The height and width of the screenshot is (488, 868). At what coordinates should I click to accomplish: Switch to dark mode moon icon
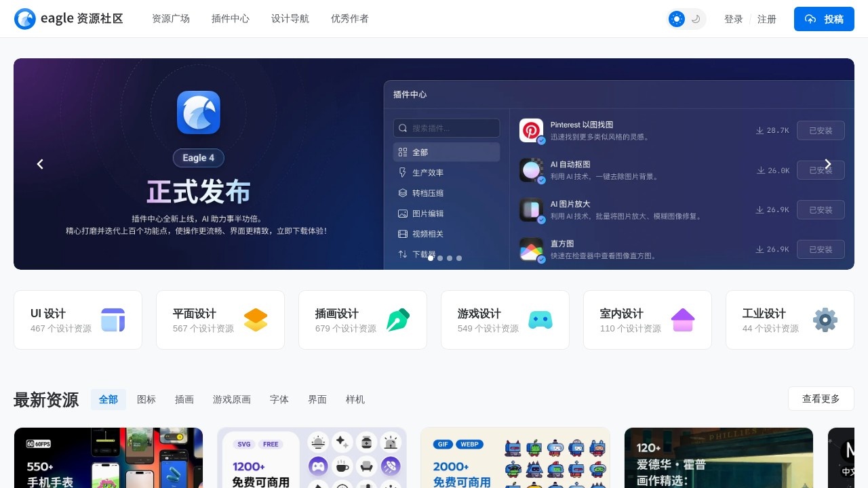coord(696,19)
